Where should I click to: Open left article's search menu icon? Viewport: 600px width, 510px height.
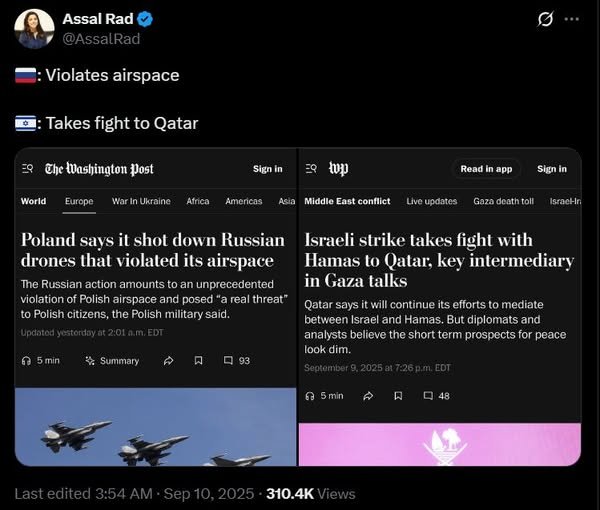tap(27, 169)
